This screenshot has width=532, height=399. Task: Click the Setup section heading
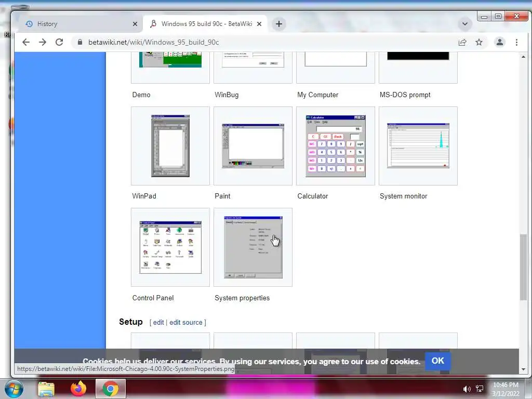click(x=130, y=322)
